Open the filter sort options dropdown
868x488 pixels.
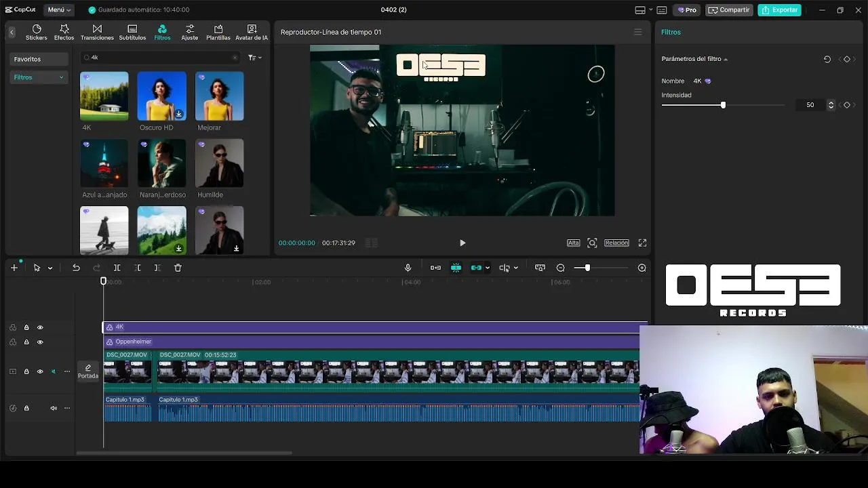pyautogui.click(x=255, y=58)
